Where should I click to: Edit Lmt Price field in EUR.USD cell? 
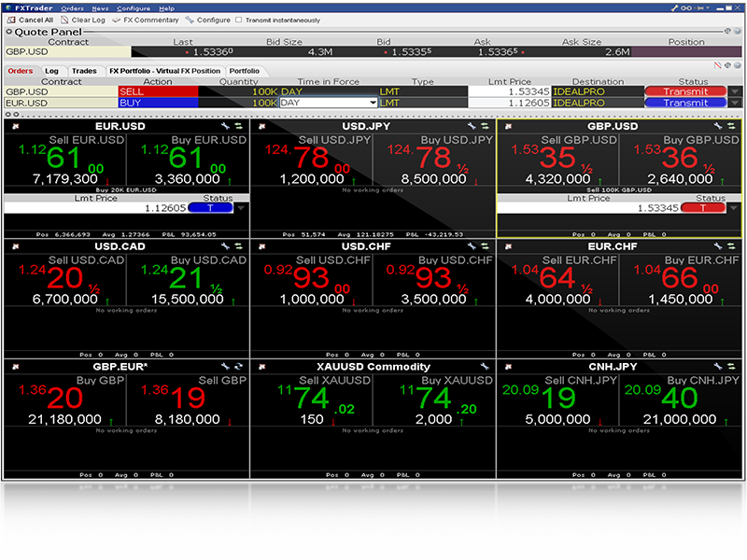pos(95,208)
